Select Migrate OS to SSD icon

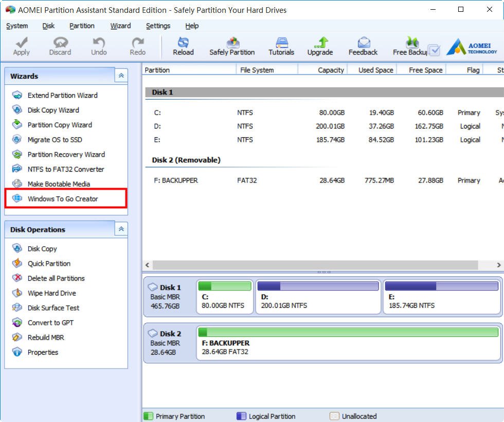[17, 139]
